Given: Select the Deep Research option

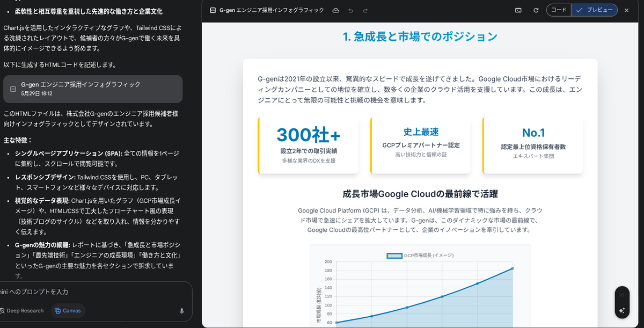Looking at the screenshot, I should (x=22, y=311).
